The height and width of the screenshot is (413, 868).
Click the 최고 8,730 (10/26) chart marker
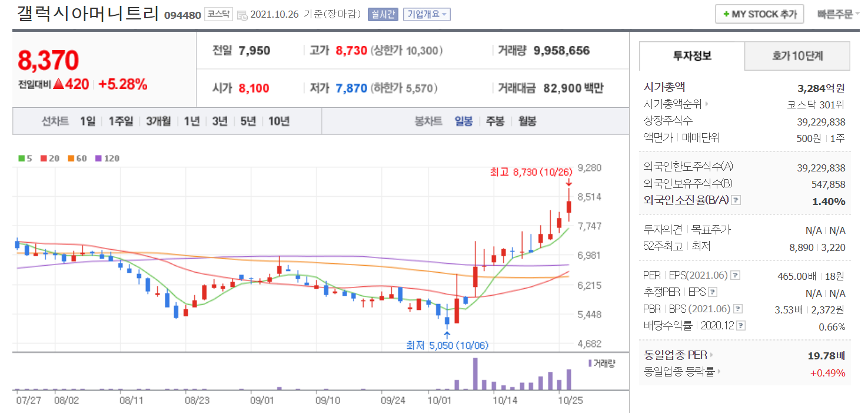pyautogui.click(x=531, y=172)
